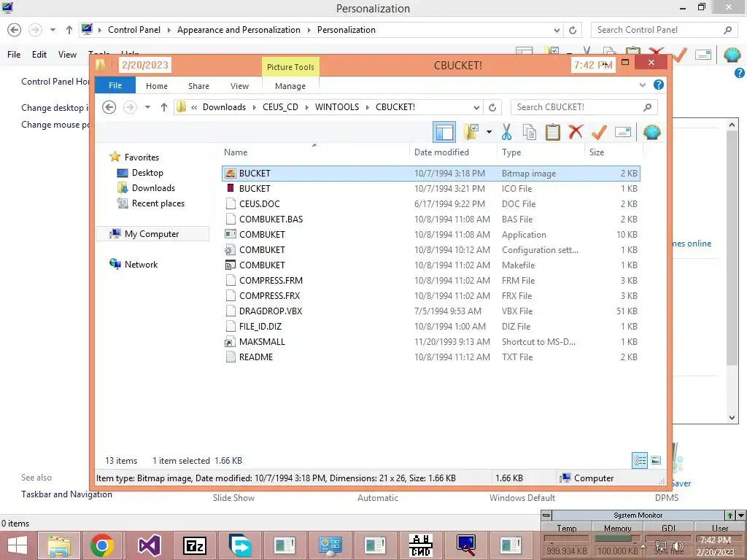Image resolution: width=747 pixels, height=560 pixels.
Task: Select the Favorites star heading
Action: pos(142,157)
